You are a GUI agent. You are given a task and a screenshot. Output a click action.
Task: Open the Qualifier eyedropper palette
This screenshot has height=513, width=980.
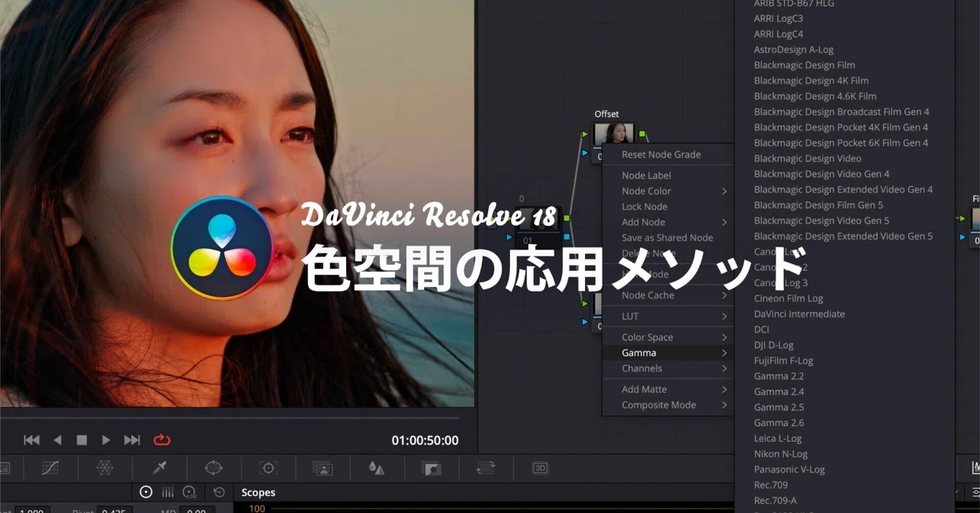click(160, 468)
